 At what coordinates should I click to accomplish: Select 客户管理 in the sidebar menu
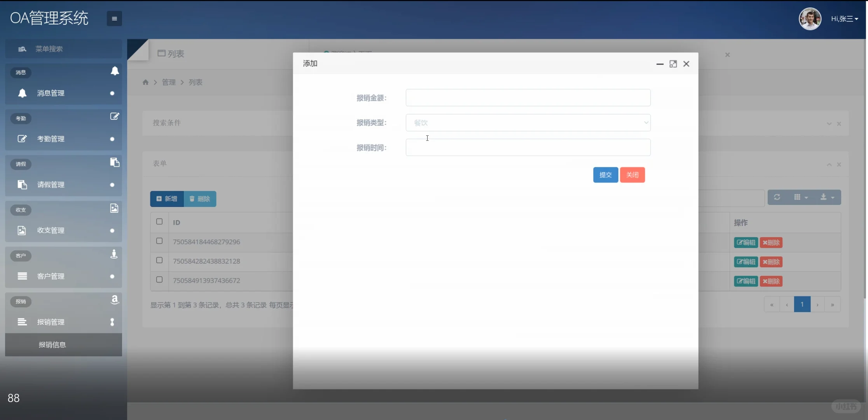(x=52, y=276)
